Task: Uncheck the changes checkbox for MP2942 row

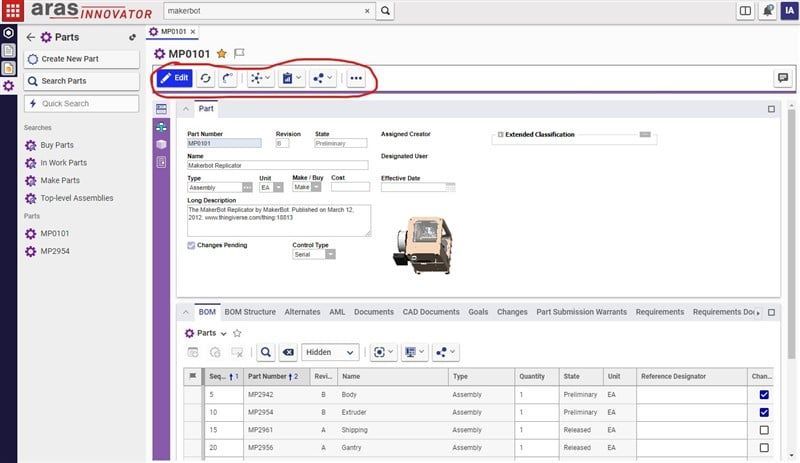Action: [x=764, y=395]
